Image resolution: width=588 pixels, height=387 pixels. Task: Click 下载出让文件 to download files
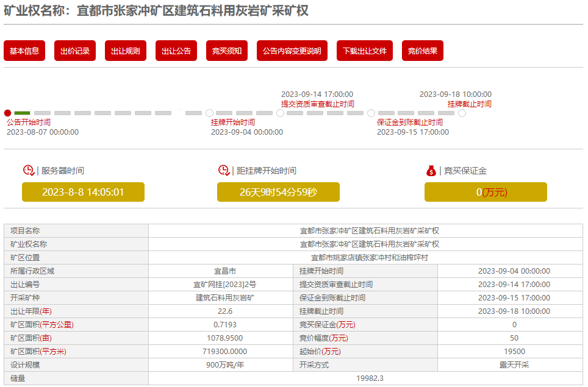365,51
